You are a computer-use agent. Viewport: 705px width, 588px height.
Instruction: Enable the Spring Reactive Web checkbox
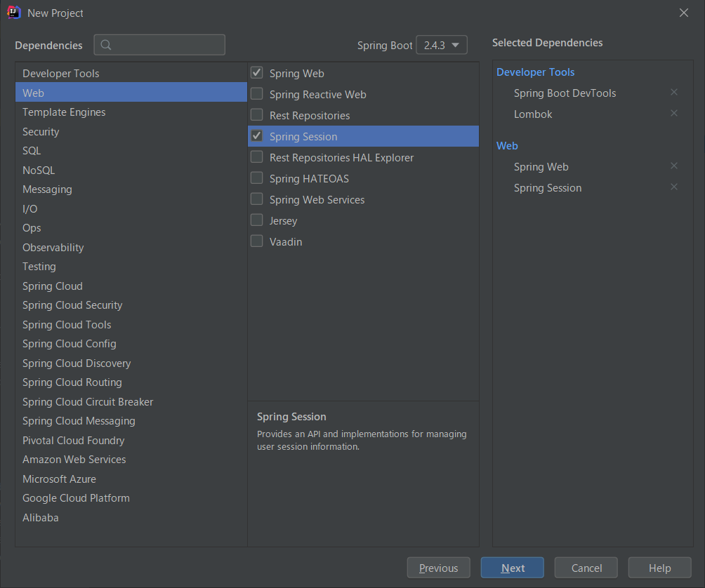[257, 94]
